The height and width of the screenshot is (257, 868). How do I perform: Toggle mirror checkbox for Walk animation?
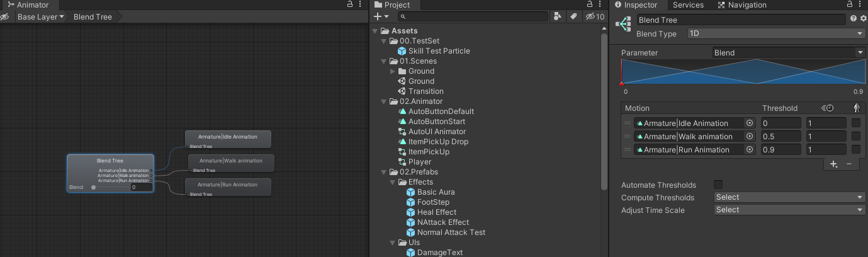tap(856, 137)
